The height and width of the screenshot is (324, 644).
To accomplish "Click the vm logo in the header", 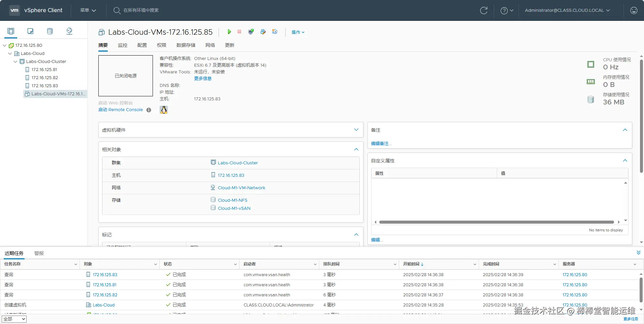I will coord(14,10).
